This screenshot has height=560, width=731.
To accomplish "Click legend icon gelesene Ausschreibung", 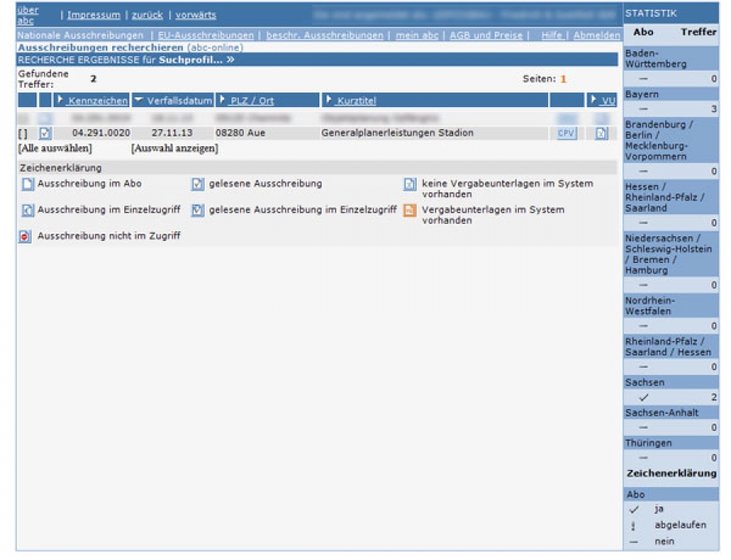I will (x=197, y=184).
